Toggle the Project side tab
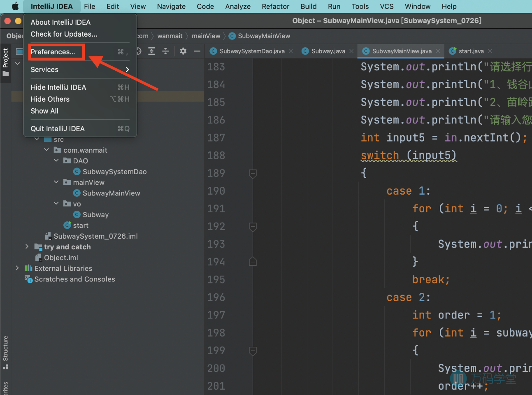The width and height of the screenshot is (532, 395). pyautogui.click(x=5, y=62)
